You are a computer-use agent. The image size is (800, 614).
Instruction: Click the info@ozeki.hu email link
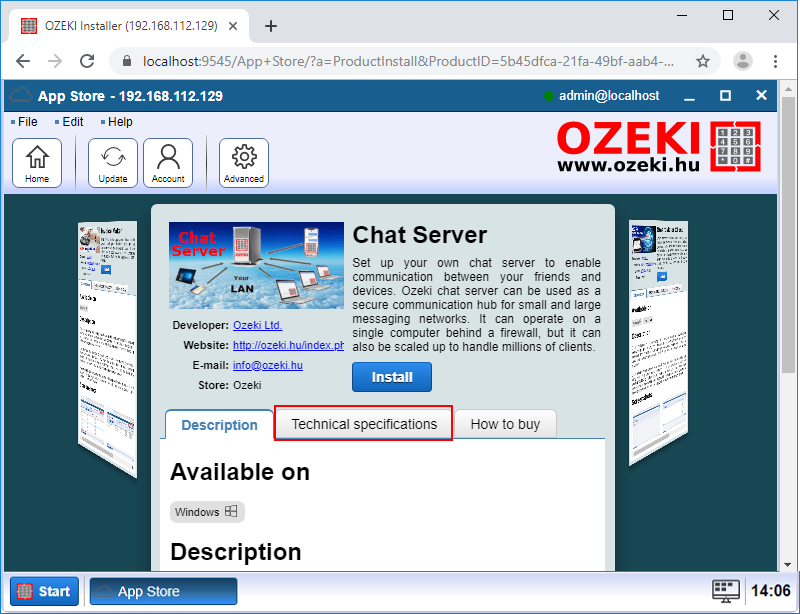coord(268,365)
